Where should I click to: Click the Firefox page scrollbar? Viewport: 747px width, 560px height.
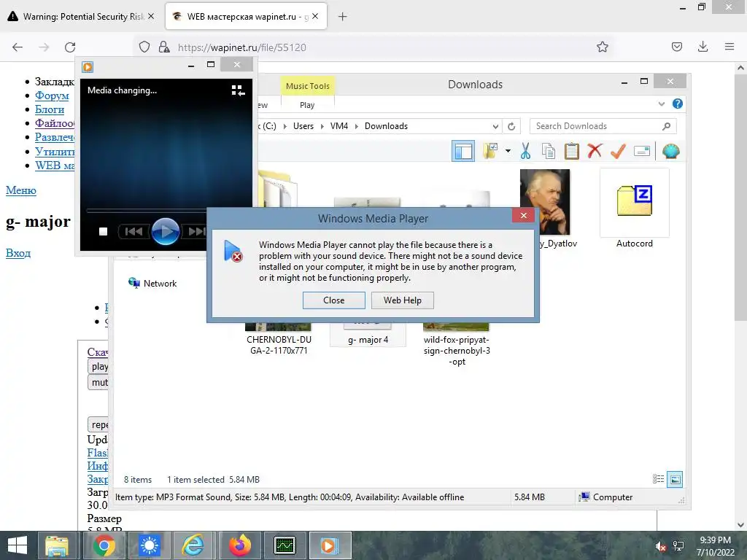(740, 195)
